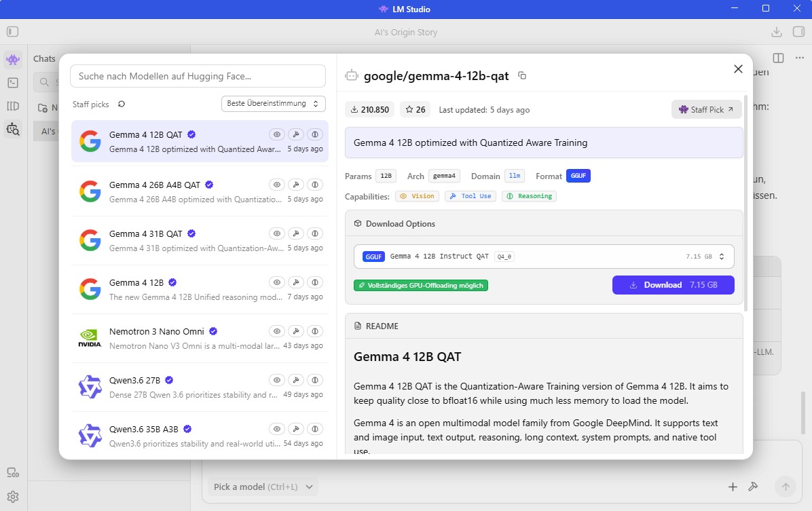The height and width of the screenshot is (511, 812).
Task: Toggle the left sidebar panel icon
Action: pyautogui.click(x=13, y=32)
